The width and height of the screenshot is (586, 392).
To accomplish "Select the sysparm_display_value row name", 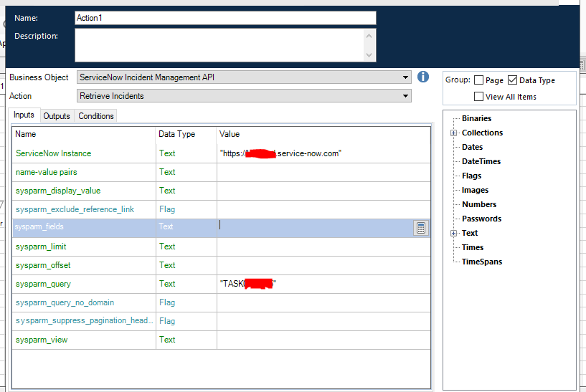I will click(58, 191).
